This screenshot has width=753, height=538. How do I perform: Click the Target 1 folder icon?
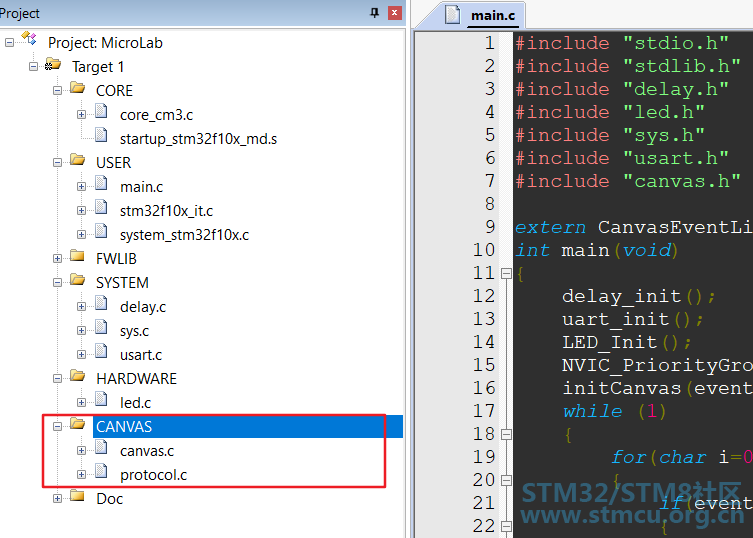tap(53, 64)
